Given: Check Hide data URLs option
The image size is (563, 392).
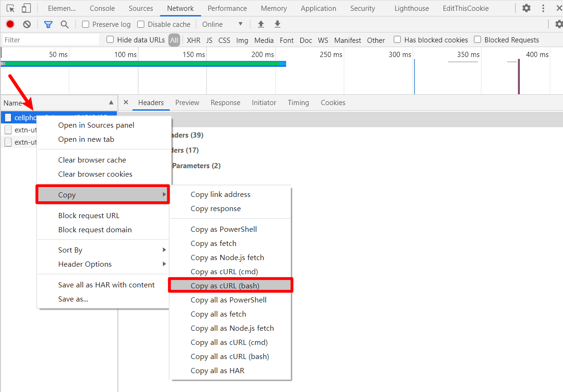Looking at the screenshot, I should point(110,40).
